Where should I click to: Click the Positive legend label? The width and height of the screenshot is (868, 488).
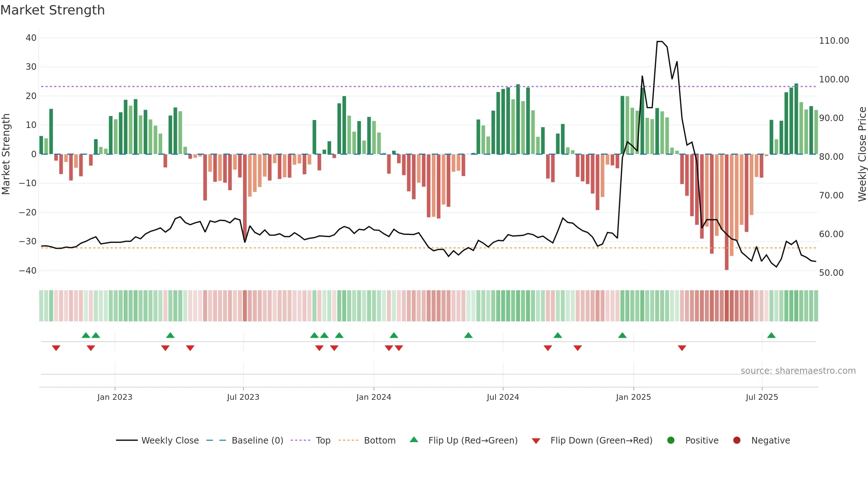[x=702, y=440]
